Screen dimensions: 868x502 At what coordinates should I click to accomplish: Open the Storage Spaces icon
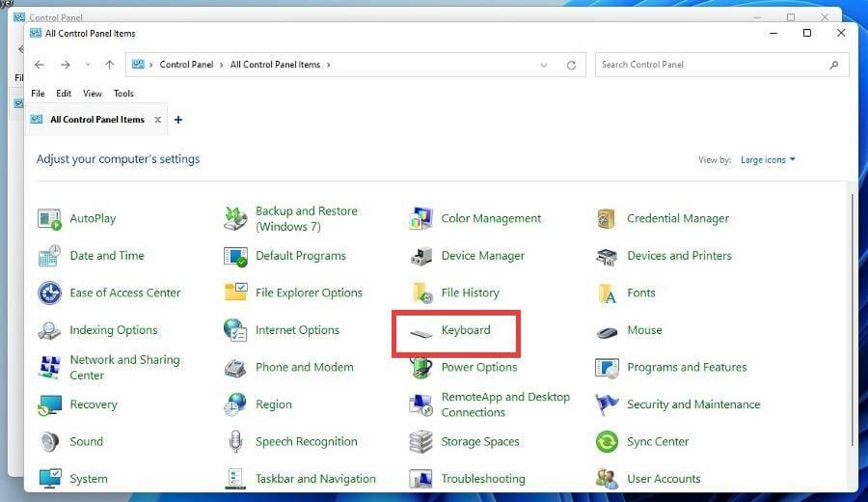[x=421, y=441]
